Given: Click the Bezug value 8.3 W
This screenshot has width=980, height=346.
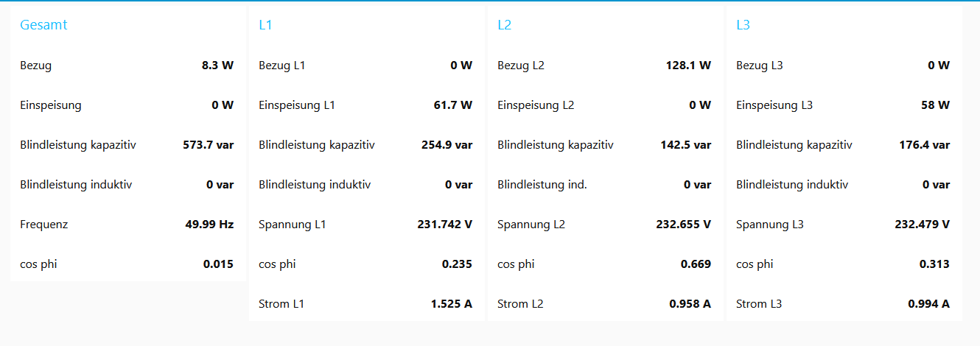Looking at the screenshot, I should 217,66.
